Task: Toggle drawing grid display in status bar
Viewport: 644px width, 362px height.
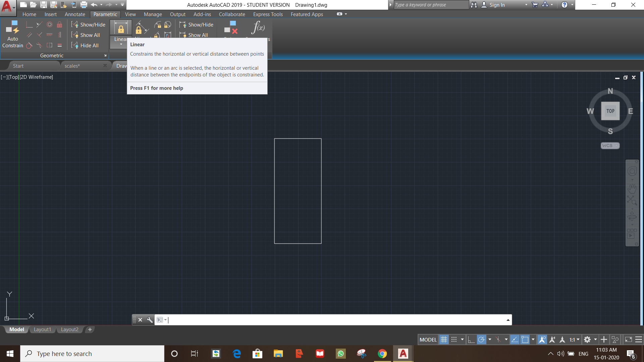Action: [444, 340]
